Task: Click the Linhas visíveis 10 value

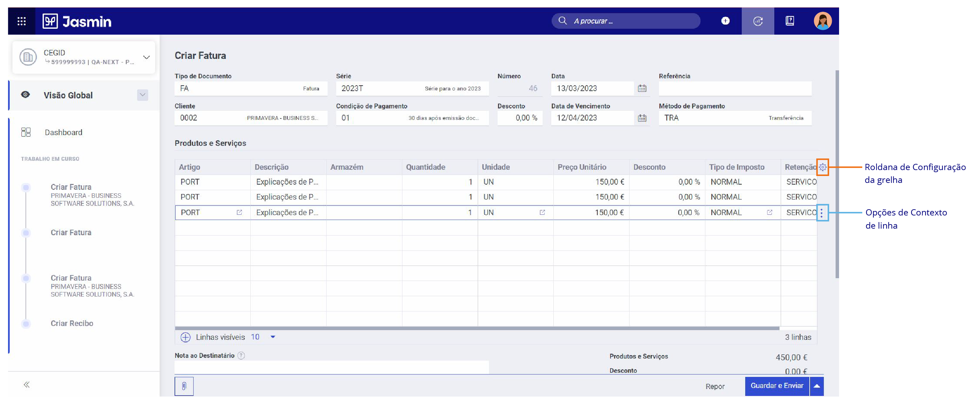Action: (255, 337)
